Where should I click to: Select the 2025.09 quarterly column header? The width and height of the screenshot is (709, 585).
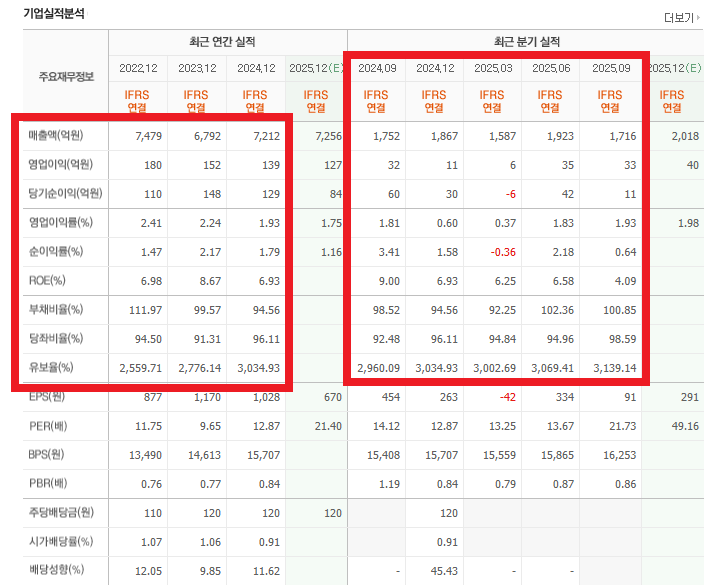pos(611,69)
